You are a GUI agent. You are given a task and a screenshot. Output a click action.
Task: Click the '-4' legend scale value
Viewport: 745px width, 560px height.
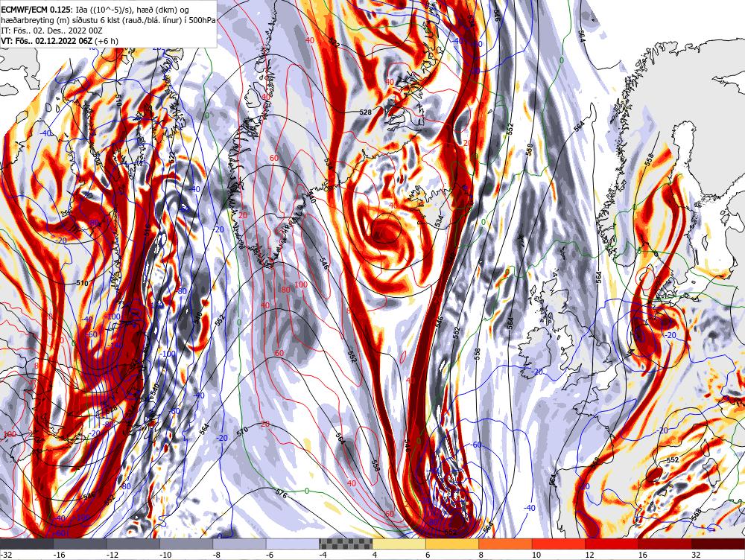pyautogui.click(x=323, y=555)
